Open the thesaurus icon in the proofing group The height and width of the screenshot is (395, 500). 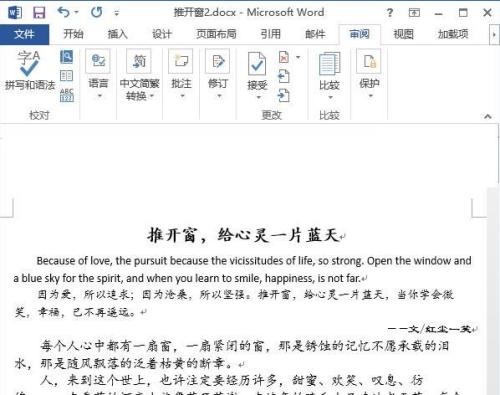[67, 76]
